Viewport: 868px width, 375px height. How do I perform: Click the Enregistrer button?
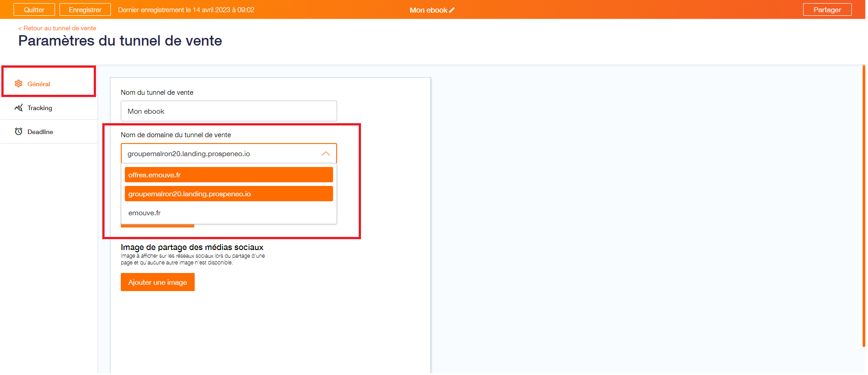coord(85,9)
